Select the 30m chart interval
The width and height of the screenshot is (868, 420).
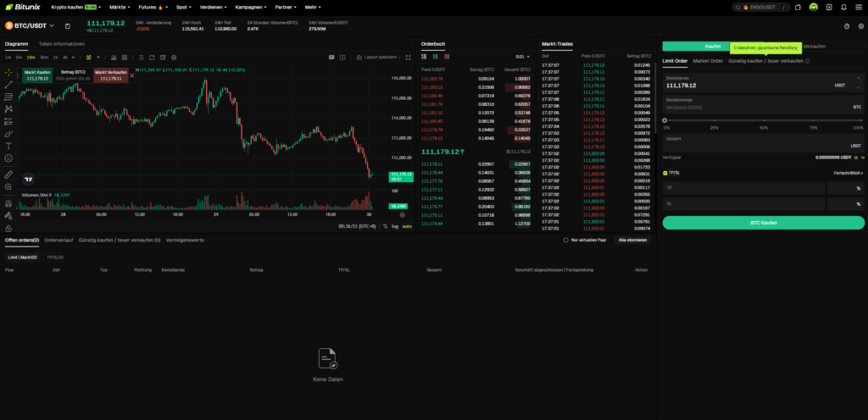(44, 57)
